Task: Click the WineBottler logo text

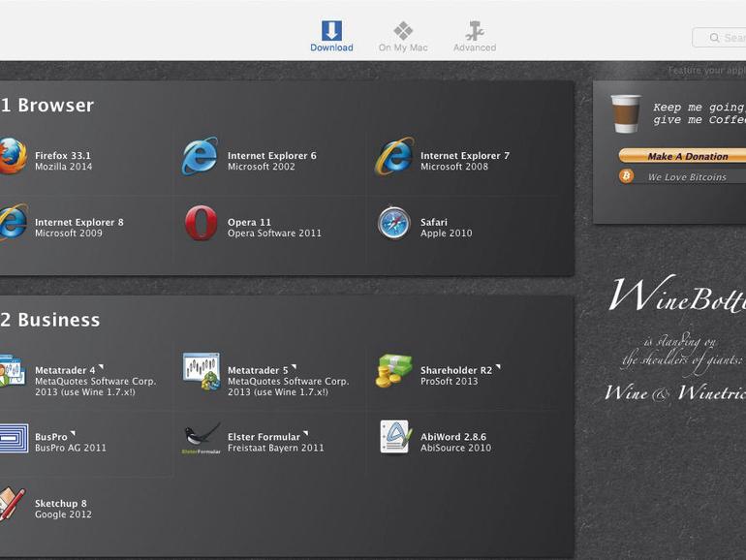Action: pyautogui.click(x=677, y=295)
